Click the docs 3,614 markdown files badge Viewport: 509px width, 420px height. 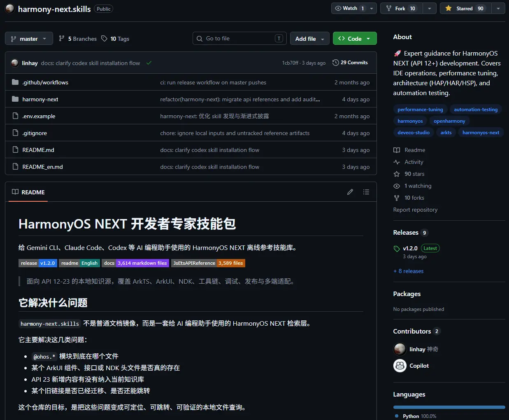click(x=135, y=263)
